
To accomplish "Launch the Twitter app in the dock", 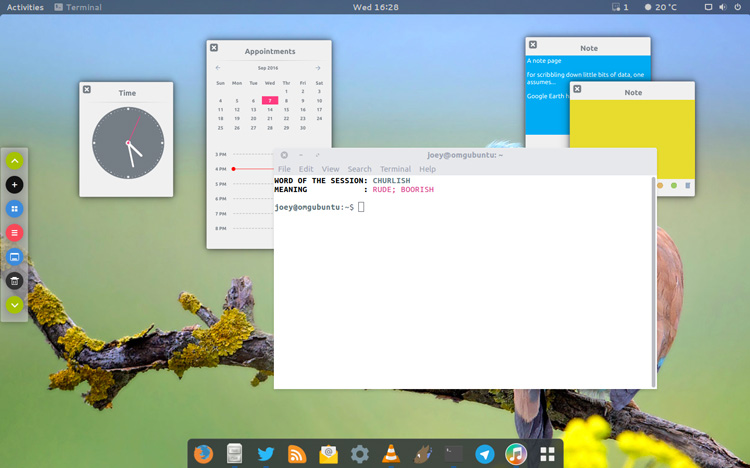I will (265, 454).
